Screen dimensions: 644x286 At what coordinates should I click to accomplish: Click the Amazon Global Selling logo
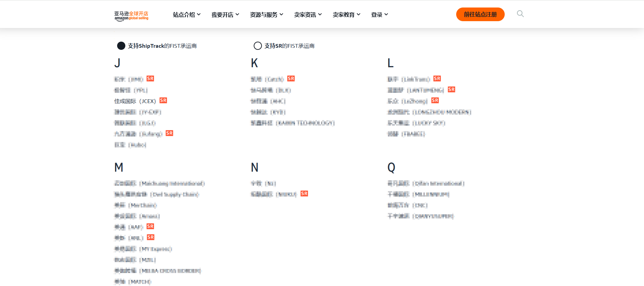tap(131, 16)
